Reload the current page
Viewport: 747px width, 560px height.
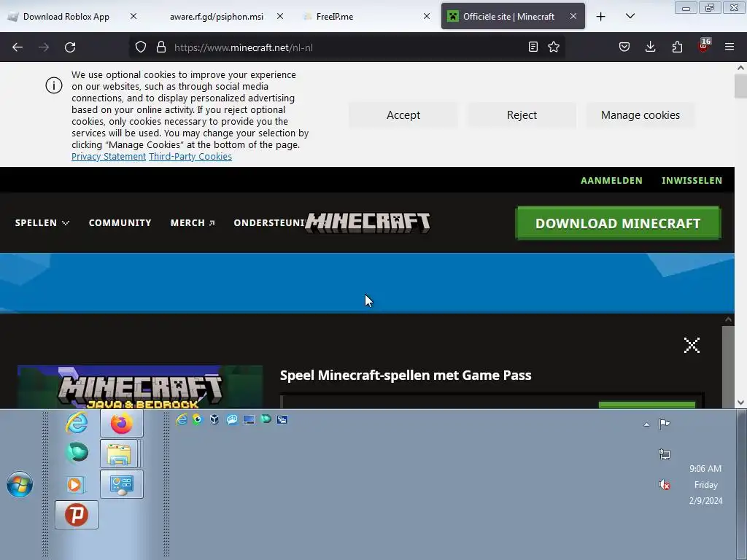click(70, 47)
